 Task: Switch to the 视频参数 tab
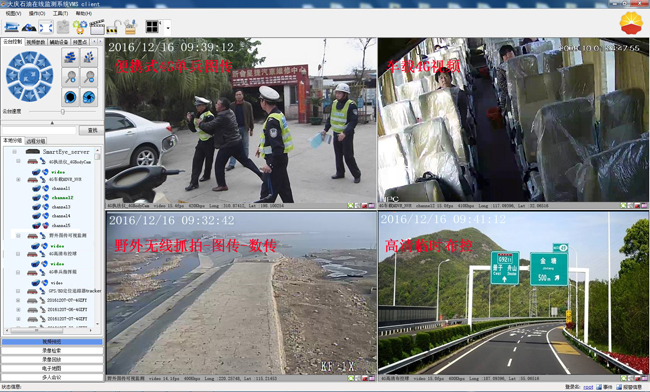(x=36, y=42)
